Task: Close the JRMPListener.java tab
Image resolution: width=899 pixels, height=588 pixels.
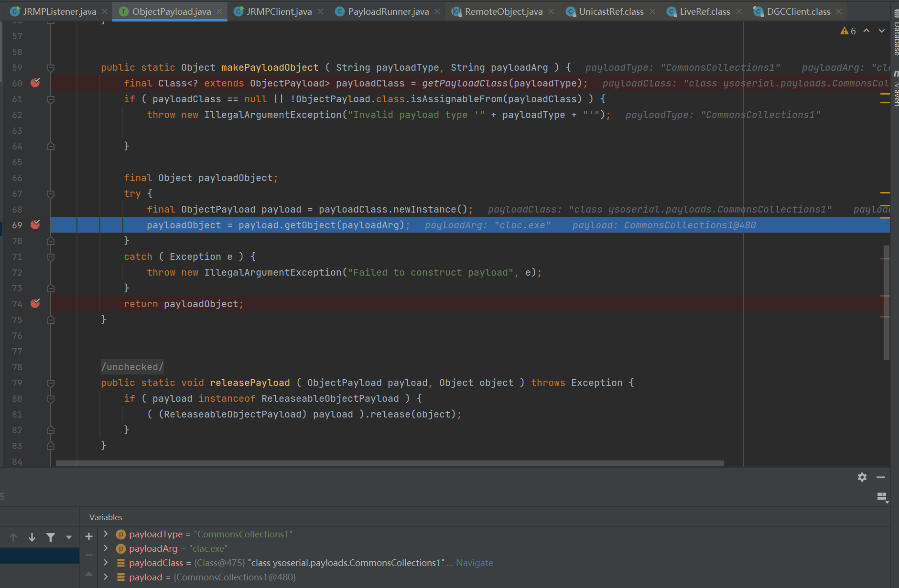Action: pos(105,11)
